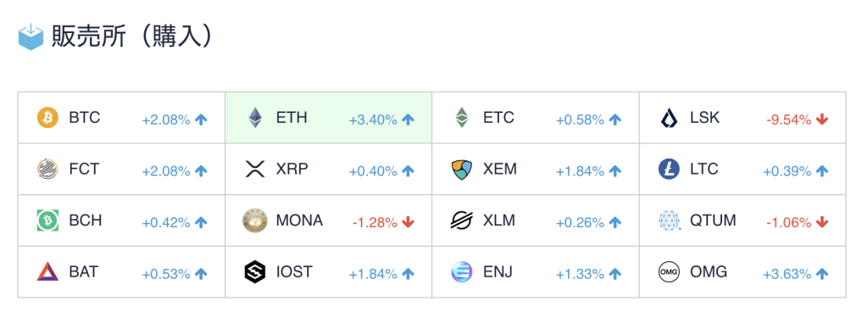868x318 pixels.
Task: Select the MONA -1.28% price change
Action: point(375,222)
